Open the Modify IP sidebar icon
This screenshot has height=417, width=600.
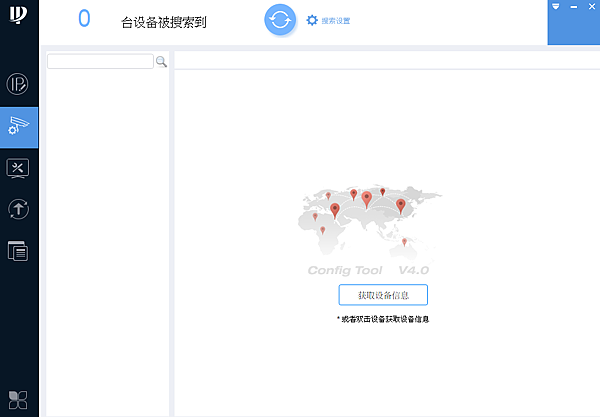click(x=18, y=84)
